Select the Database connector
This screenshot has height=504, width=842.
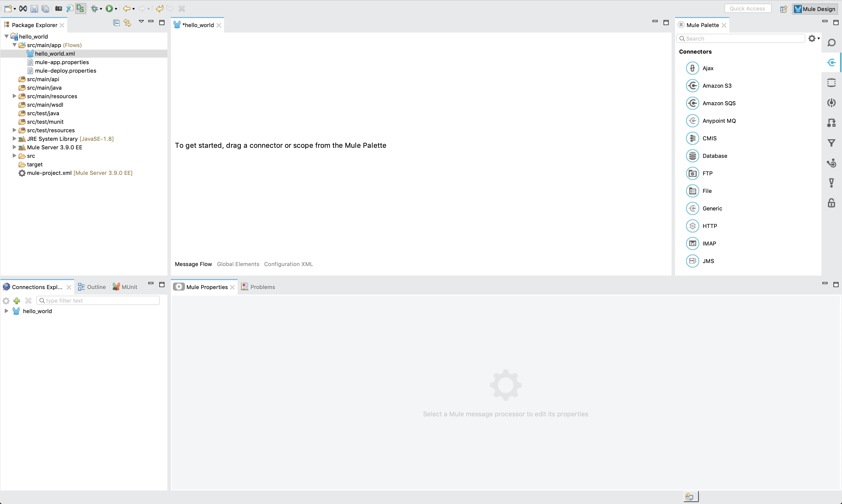[x=706, y=156]
